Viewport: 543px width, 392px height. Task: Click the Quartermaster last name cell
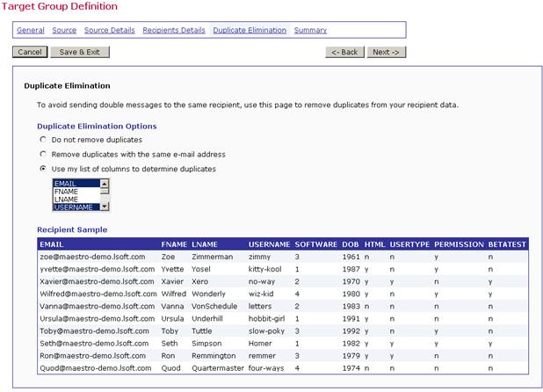tap(218, 368)
